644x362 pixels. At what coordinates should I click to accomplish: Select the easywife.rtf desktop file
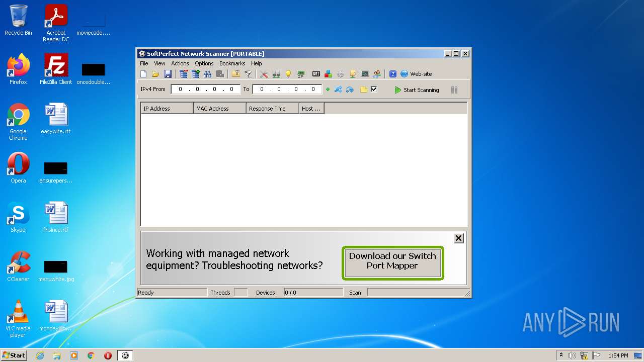pyautogui.click(x=56, y=118)
